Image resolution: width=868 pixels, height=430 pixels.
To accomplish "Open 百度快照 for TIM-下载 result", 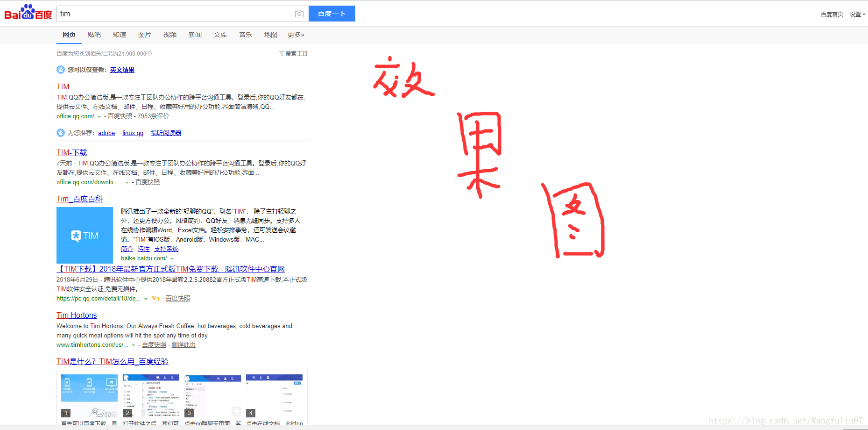I will 148,182.
